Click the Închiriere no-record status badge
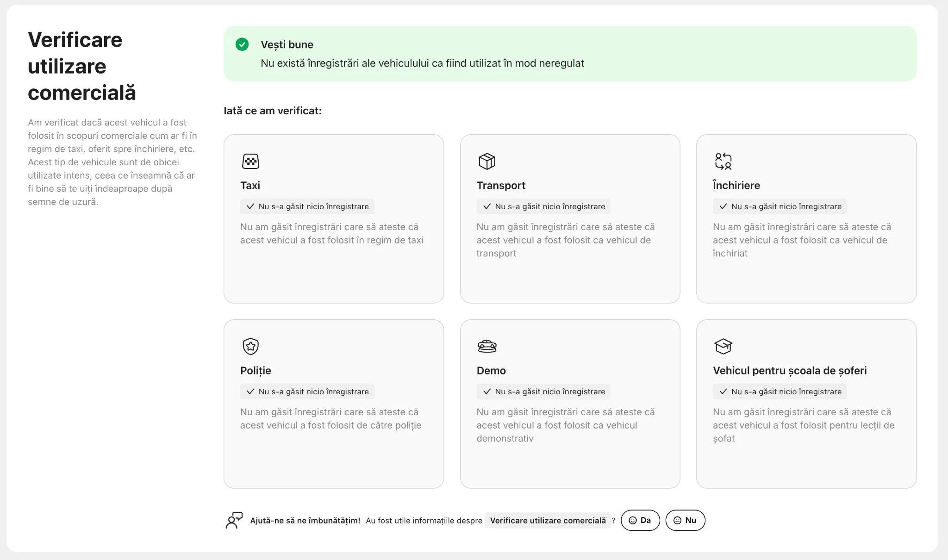Image resolution: width=948 pixels, height=560 pixels. click(x=780, y=206)
